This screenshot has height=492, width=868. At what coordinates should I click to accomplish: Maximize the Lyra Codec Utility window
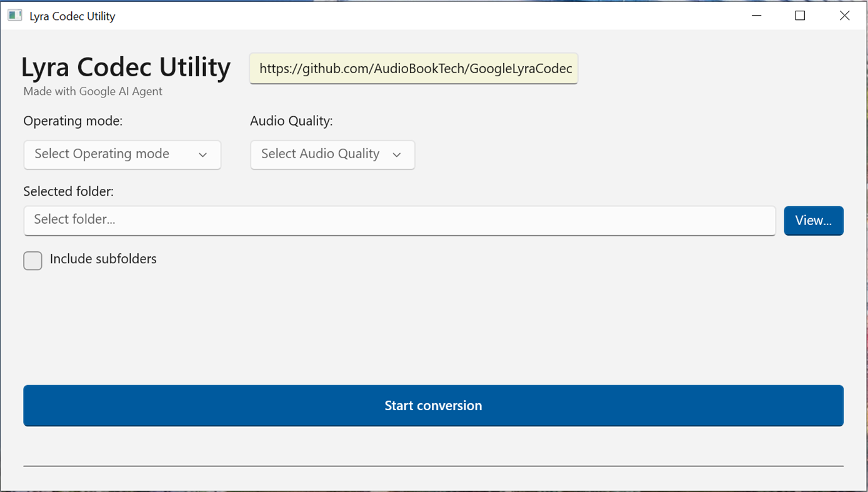coord(800,16)
